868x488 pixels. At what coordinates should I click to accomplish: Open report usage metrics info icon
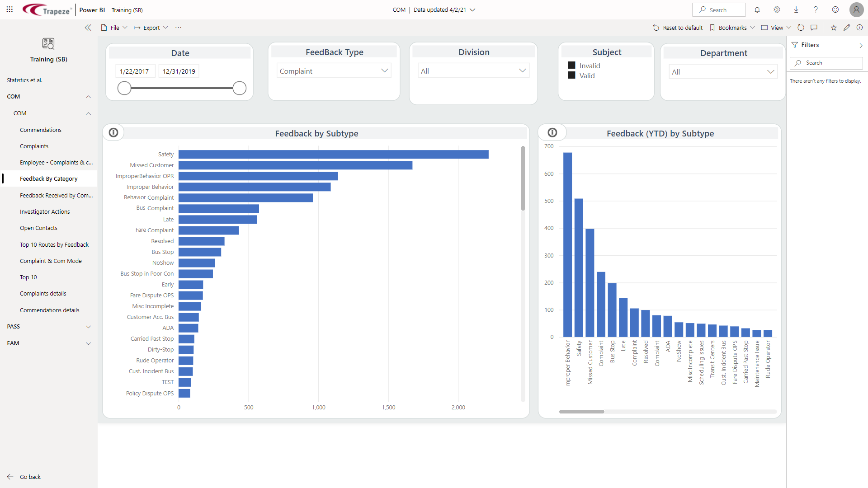pos(860,28)
